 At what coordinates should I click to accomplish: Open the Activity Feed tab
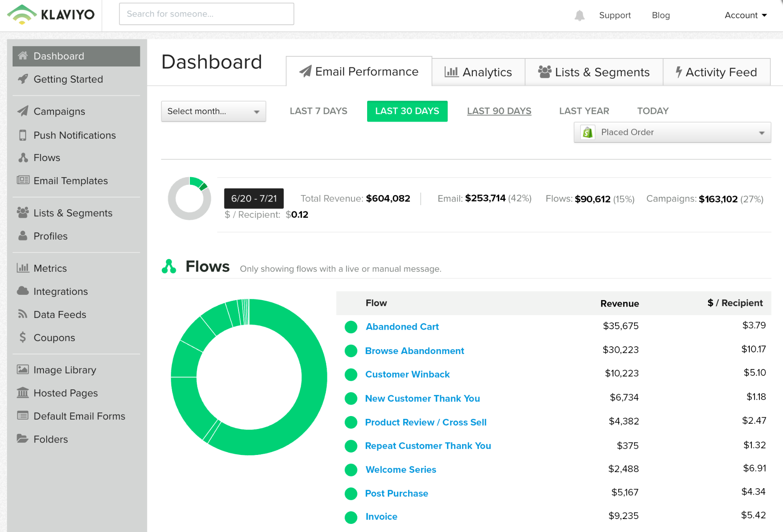716,72
